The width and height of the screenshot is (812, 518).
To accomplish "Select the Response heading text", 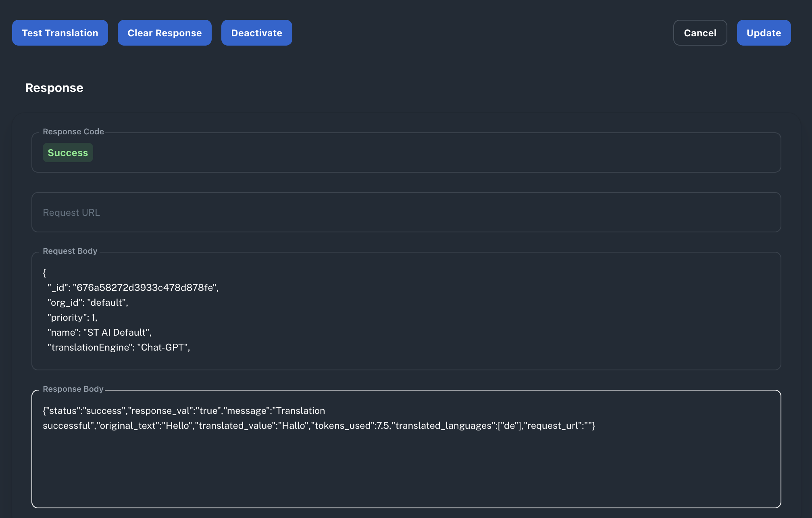I will (54, 88).
